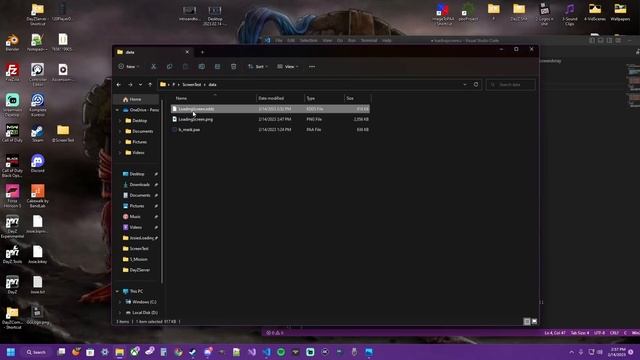
Task: Open FileZilla desktop shortcut
Action: (x=12, y=73)
